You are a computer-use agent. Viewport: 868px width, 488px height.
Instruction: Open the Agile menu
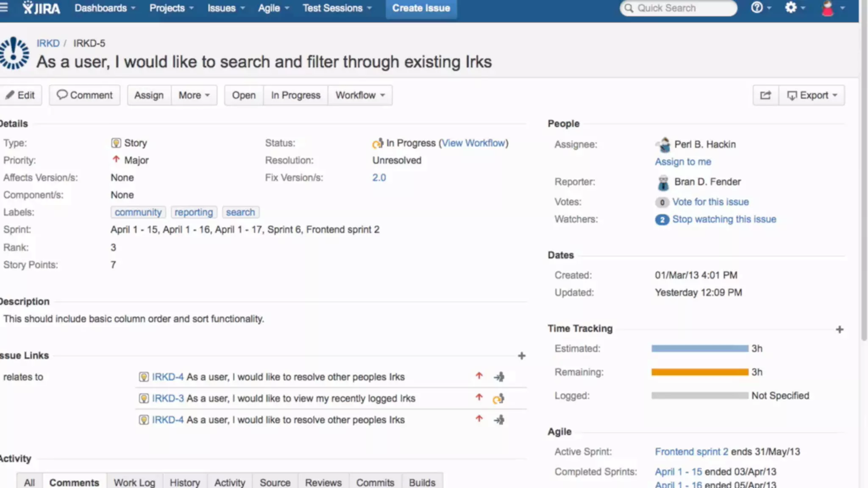coord(273,8)
